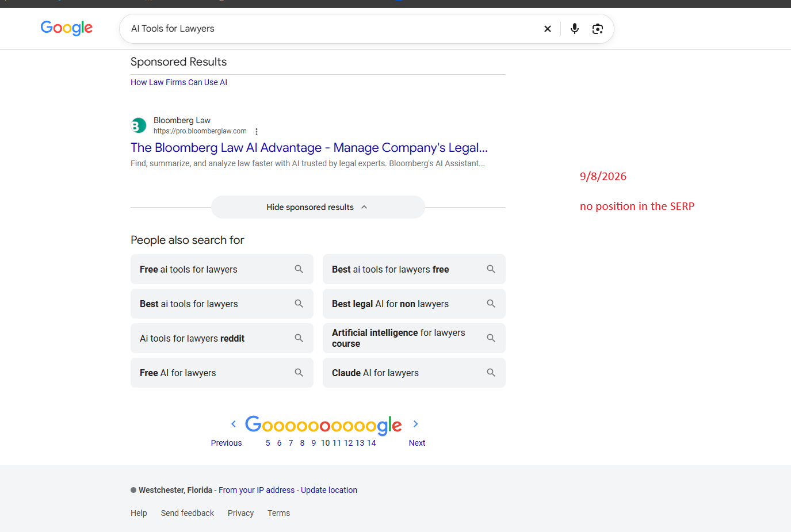Go to results page 6
791x532 pixels.
pyautogui.click(x=280, y=443)
